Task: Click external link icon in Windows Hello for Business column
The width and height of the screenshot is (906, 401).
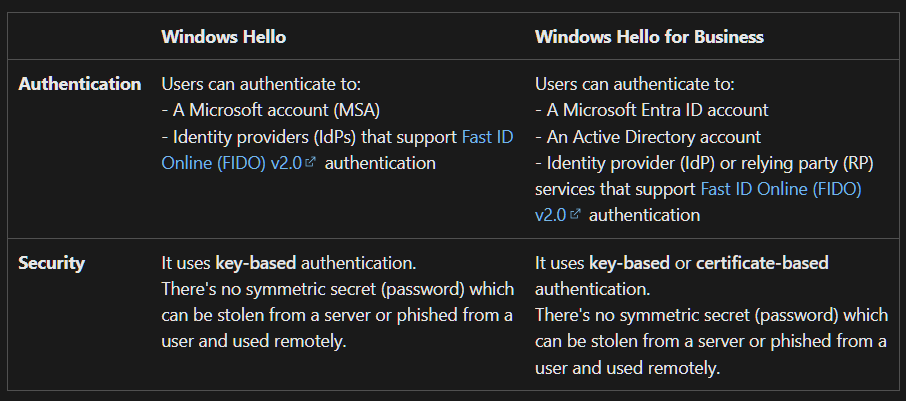Action: pyautogui.click(x=575, y=214)
